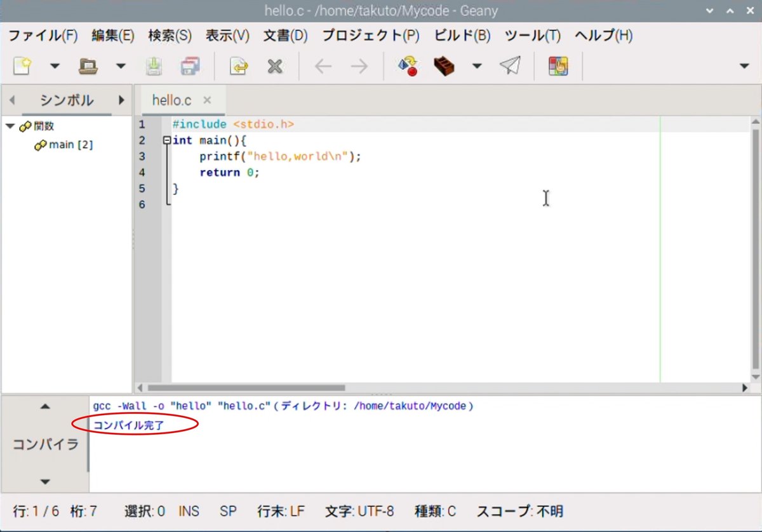Viewport: 762px width, 532px height.
Task: Build the current file brick icon
Action: (x=444, y=66)
